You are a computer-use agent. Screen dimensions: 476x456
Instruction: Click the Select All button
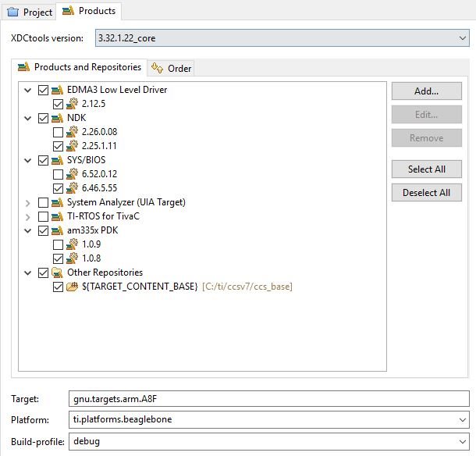coord(427,169)
